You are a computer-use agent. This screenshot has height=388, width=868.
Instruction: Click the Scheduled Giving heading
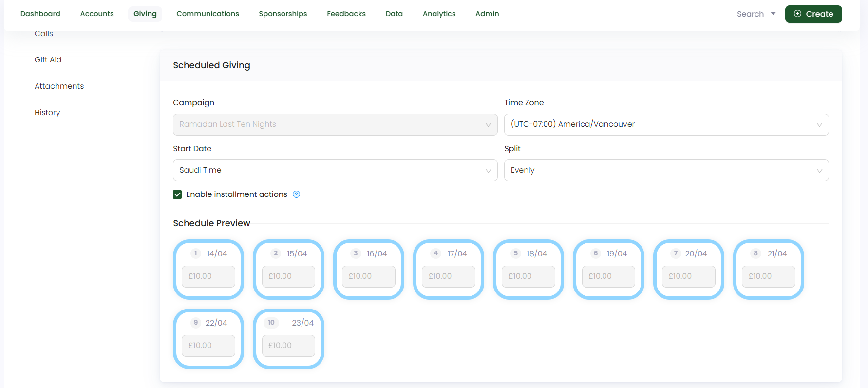click(x=211, y=65)
